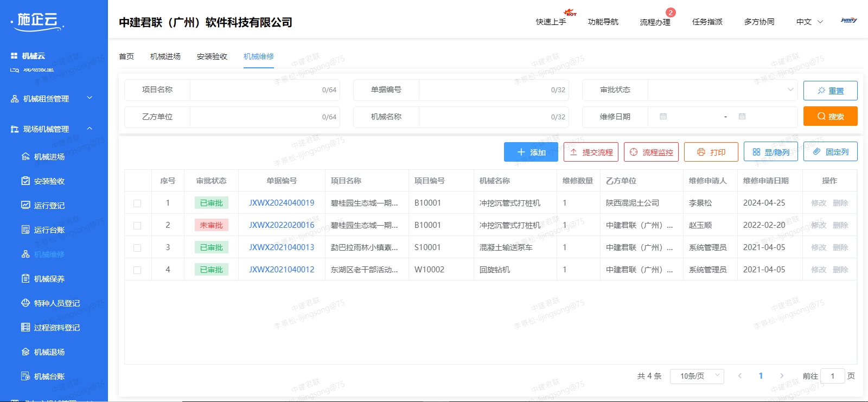Click the Junny avatar logo top right

coord(849,21)
